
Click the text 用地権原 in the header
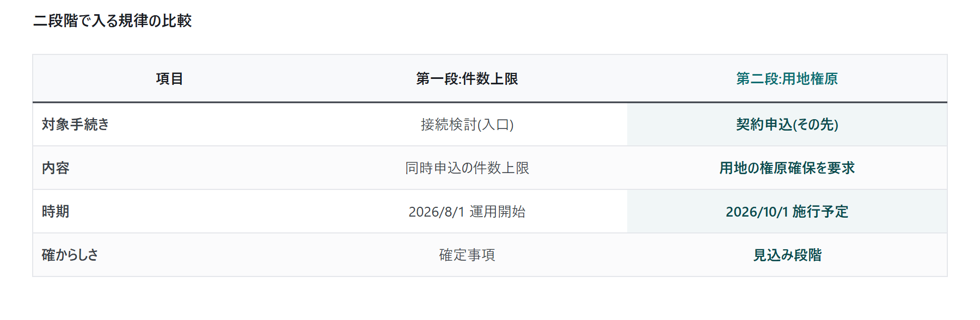click(x=810, y=78)
